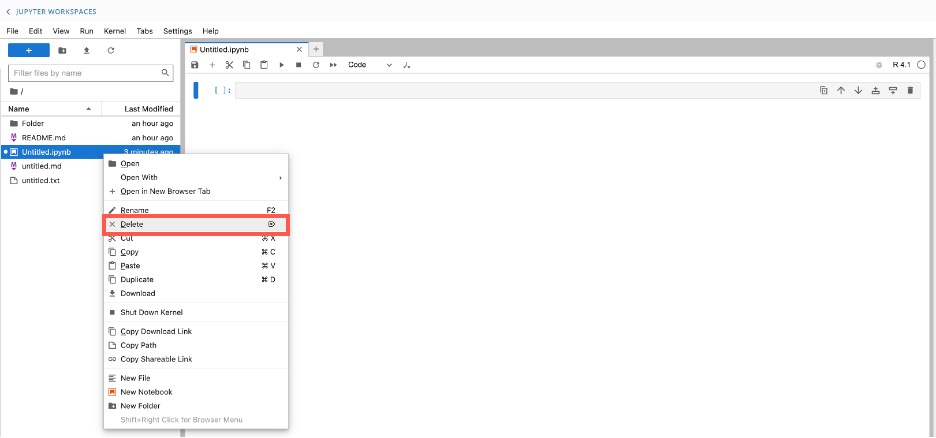Choose Copy Path in the context menu
This screenshot has width=936, height=438.
[196, 345]
